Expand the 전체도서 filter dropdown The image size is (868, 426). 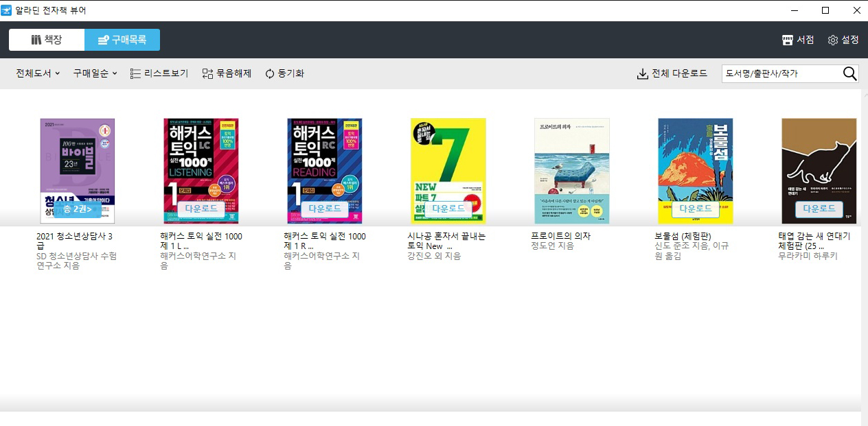click(x=38, y=73)
